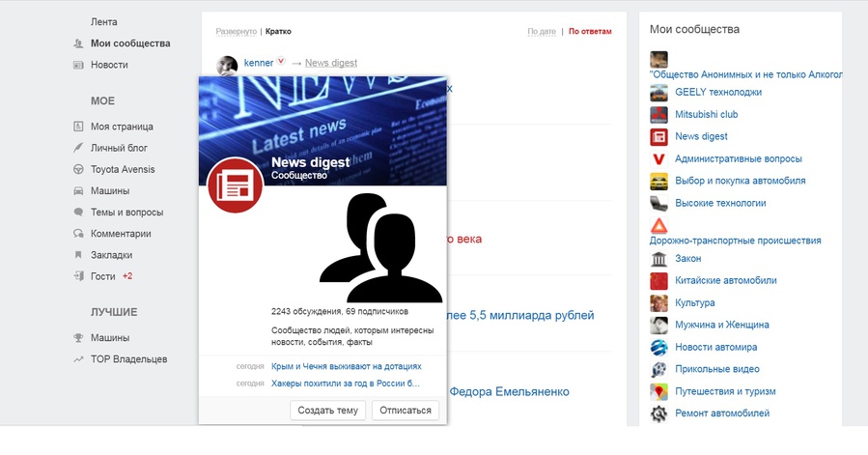Viewport: 868px width, 455px height.
Task: Click the red News digest logo in popup
Action: point(236,185)
